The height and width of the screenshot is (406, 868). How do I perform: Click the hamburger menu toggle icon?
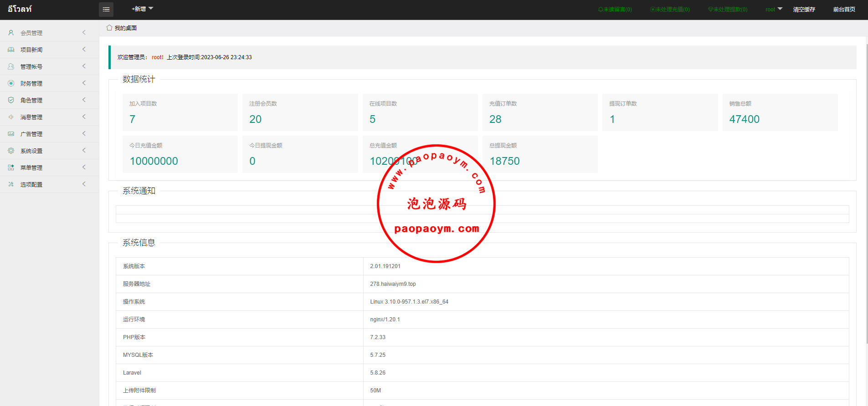(106, 10)
